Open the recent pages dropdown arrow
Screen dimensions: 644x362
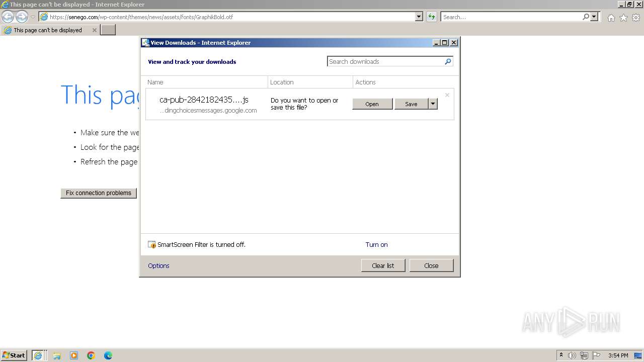[33, 17]
